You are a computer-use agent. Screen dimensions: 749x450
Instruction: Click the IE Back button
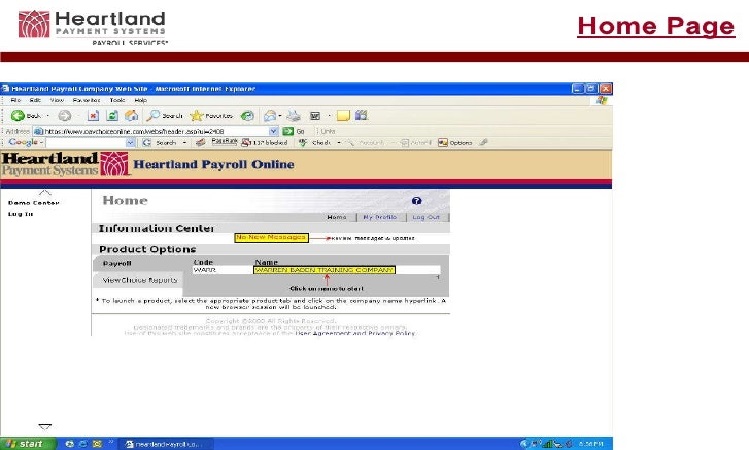[x=26, y=116]
